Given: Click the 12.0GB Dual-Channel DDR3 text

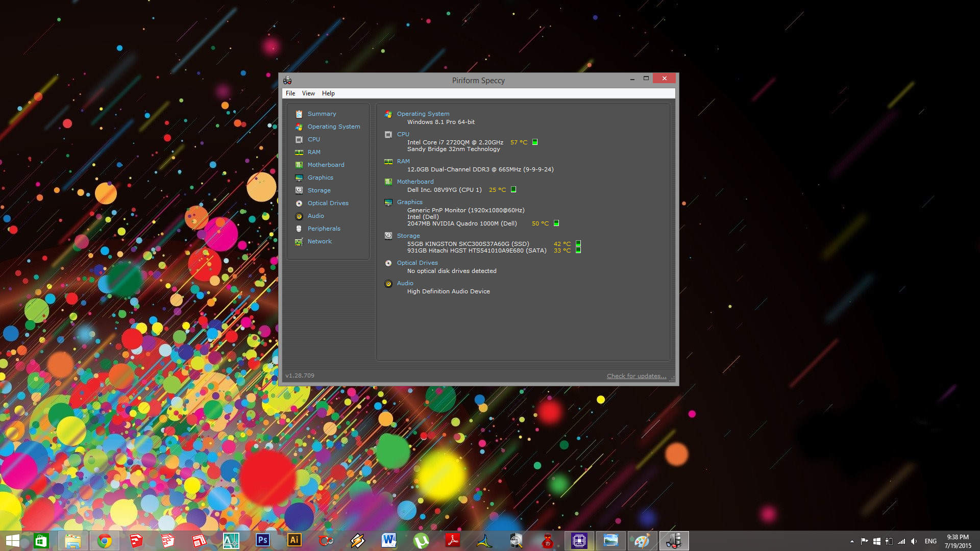Looking at the screenshot, I should pos(480,169).
